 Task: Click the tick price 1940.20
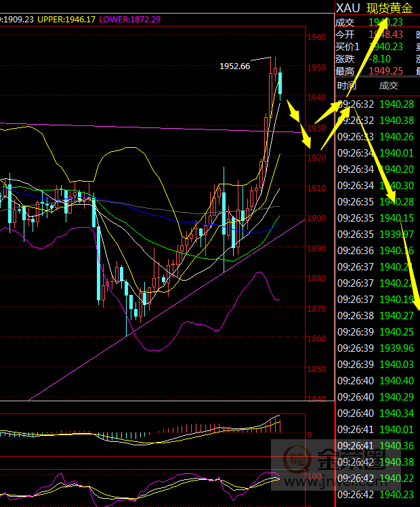(x=397, y=169)
